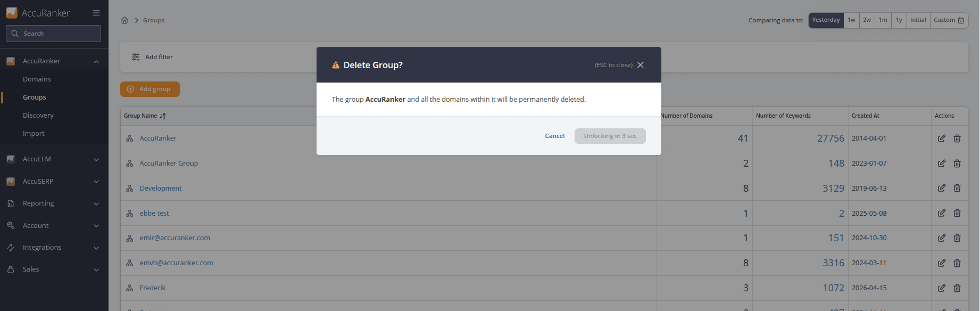
Task: Open the emir@accuranker.com group link
Action: coord(175,238)
